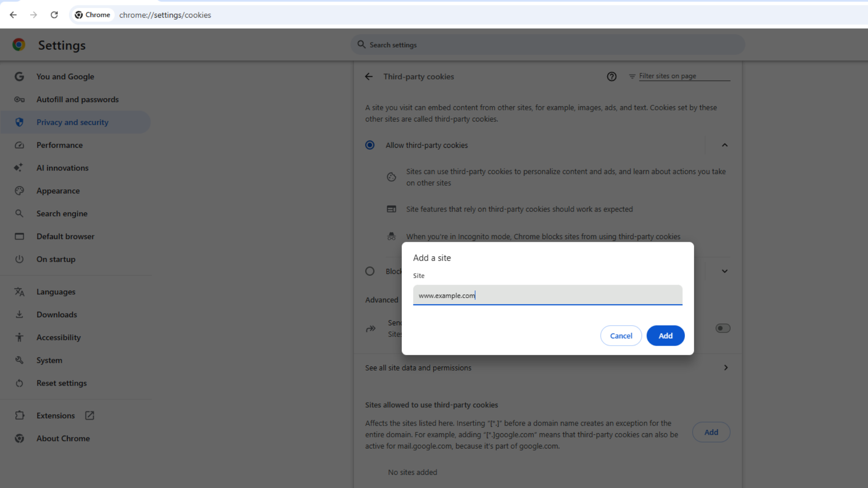Click the wrench System icon
Viewport: 868px width, 488px height.
tap(19, 360)
